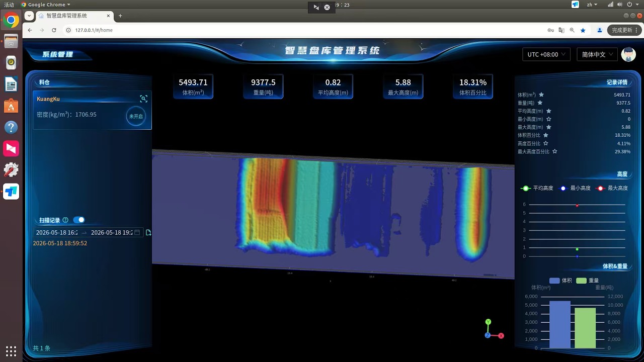Enable star for 最小高度(m) row

[548, 119]
